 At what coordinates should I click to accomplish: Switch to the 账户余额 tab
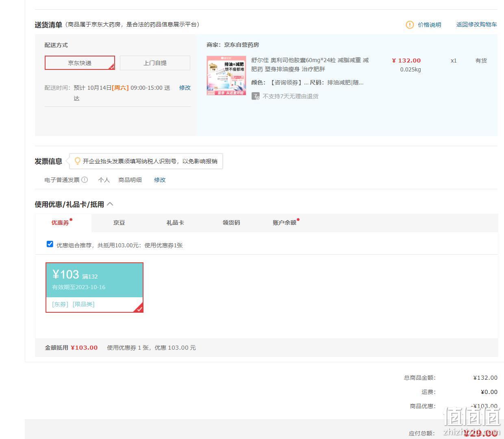[285, 223]
